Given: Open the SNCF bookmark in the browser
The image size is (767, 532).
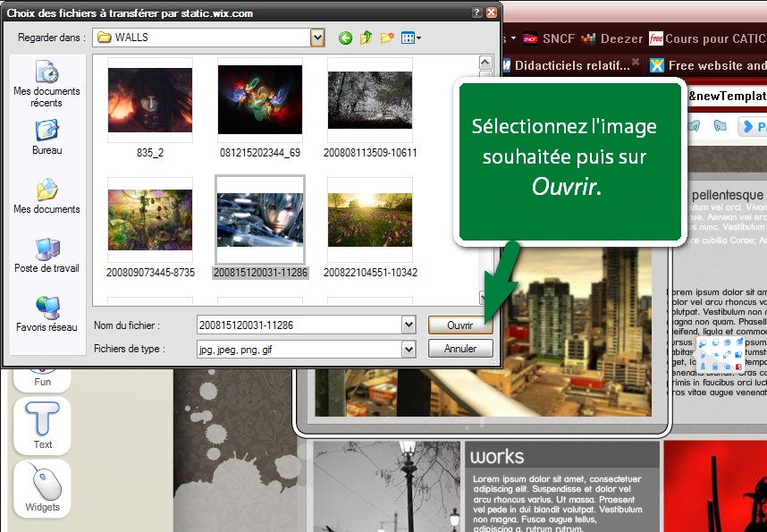Looking at the screenshot, I should coord(548,38).
